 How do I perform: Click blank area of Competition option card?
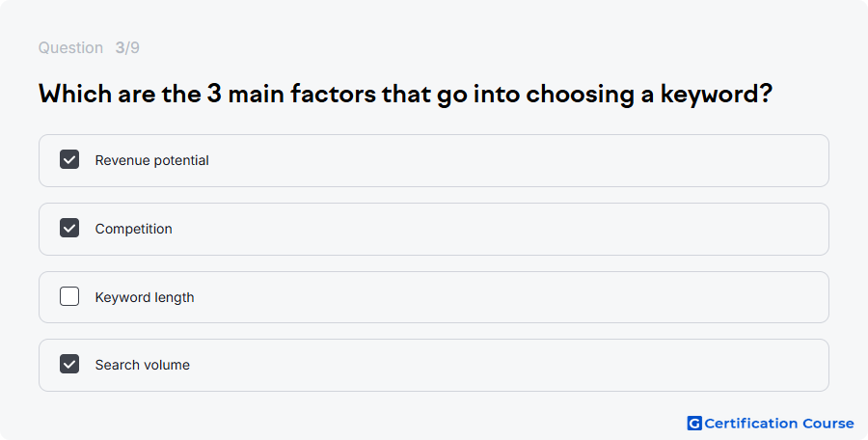click(x=499, y=229)
